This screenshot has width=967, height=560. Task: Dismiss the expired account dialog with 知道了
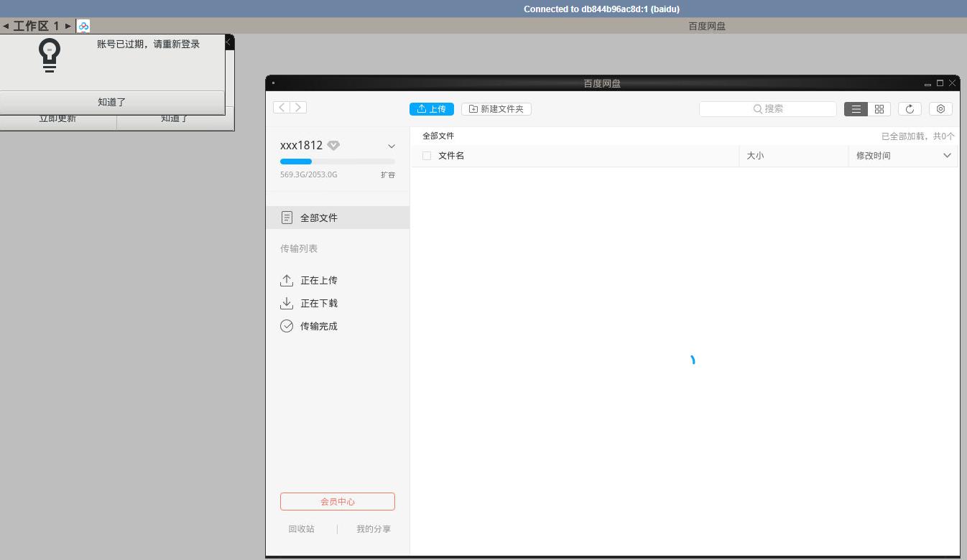click(111, 102)
